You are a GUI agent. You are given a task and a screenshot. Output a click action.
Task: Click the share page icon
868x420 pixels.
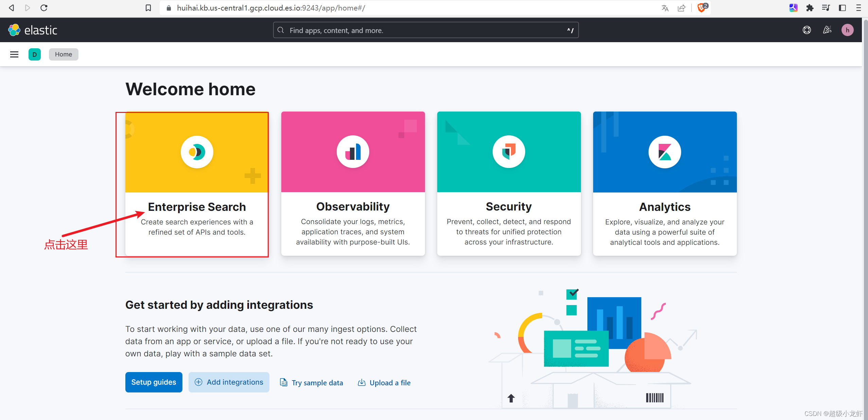coord(681,8)
